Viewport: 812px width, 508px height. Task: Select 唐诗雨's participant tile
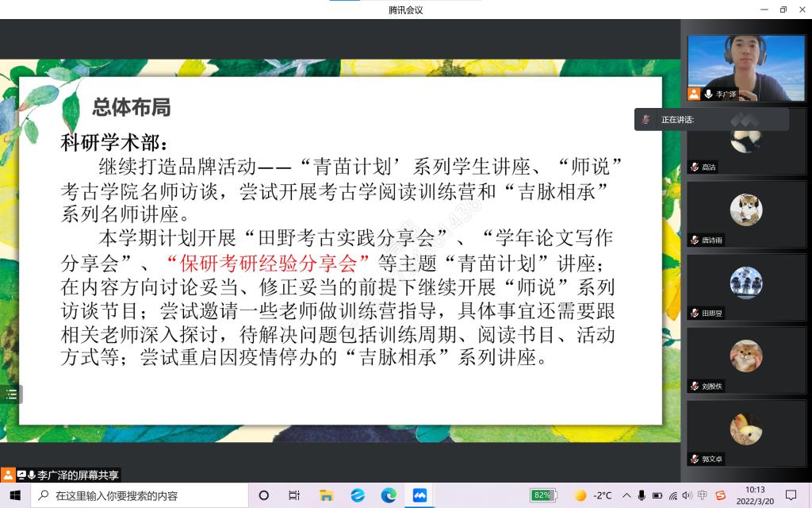(x=745, y=214)
